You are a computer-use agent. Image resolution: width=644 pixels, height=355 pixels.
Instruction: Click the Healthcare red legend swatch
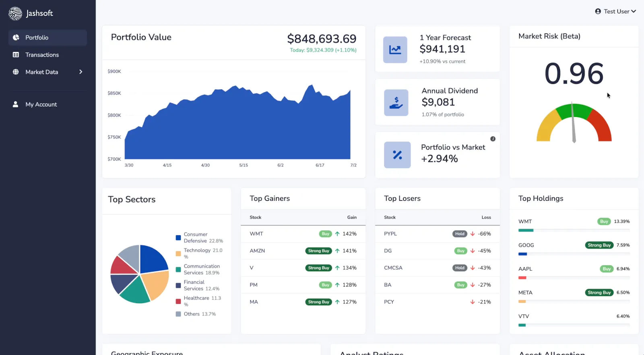pyautogui.click(x=178, y=301)
